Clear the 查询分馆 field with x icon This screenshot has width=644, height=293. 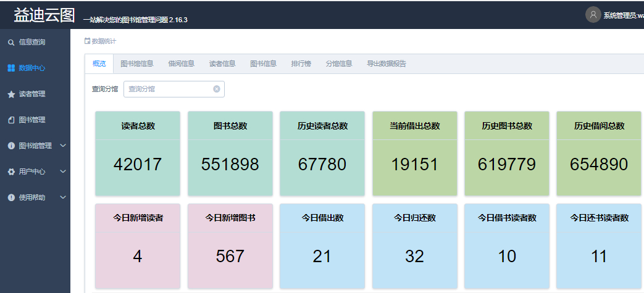pyautogui.click(x=217, y=89)
